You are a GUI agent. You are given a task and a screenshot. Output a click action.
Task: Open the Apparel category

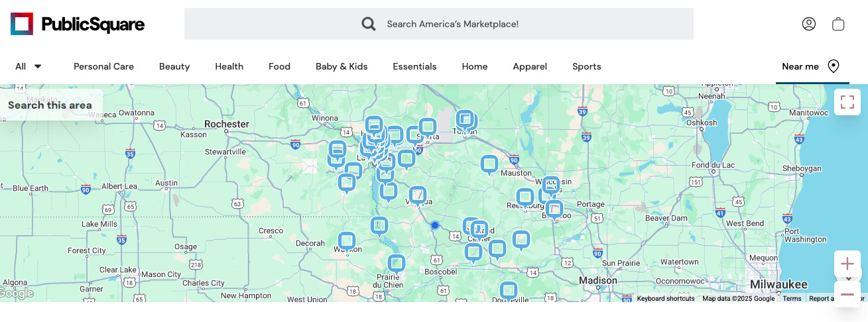click(530, 66)
